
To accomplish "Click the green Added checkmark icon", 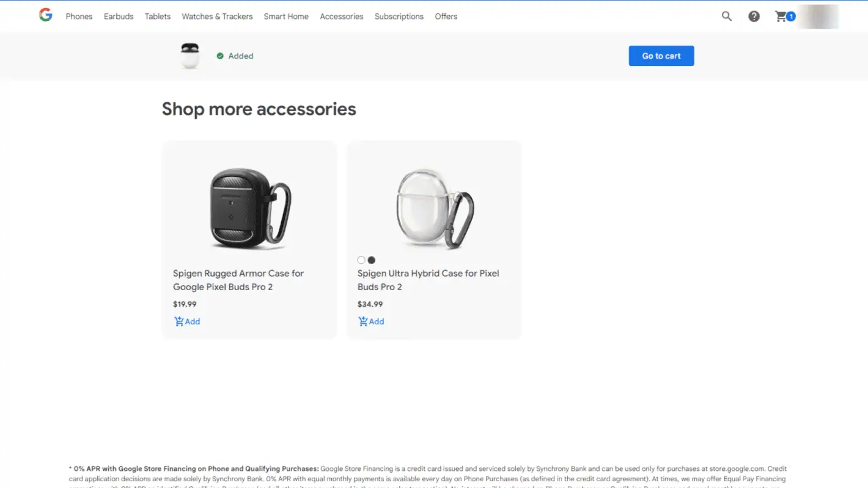I will coord(219,56).
